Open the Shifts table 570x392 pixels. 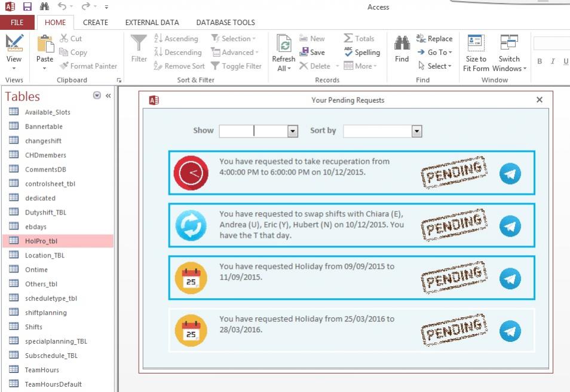click(33, 327)
